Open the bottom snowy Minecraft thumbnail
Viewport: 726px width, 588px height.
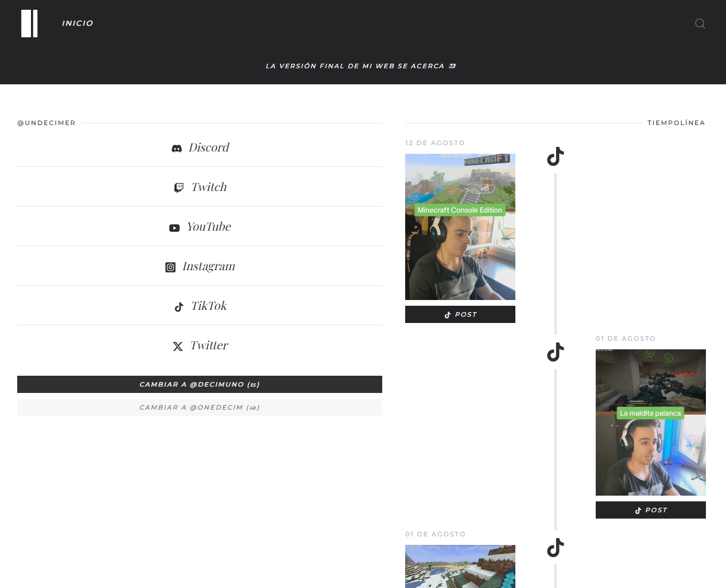(x=460, y=566)
